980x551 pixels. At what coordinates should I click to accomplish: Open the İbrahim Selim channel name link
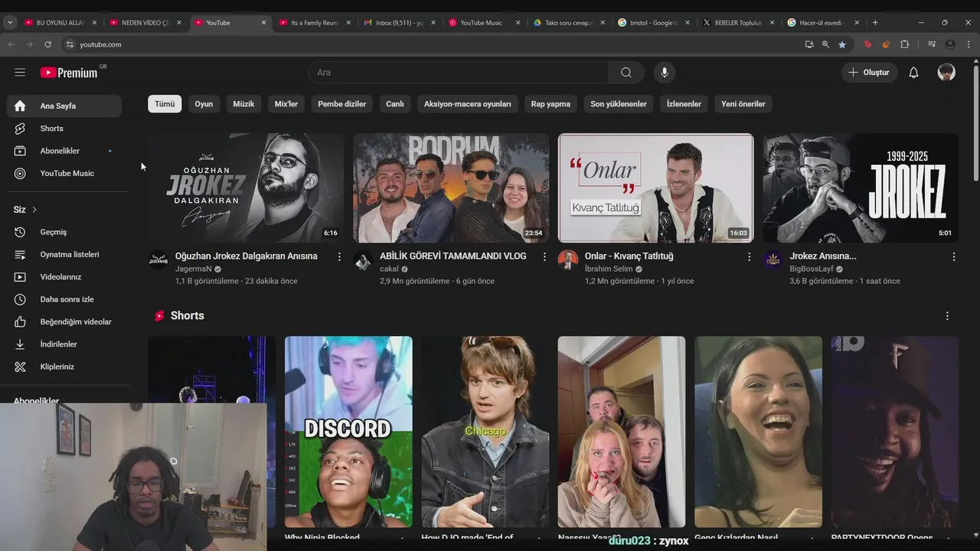[609, 269]
